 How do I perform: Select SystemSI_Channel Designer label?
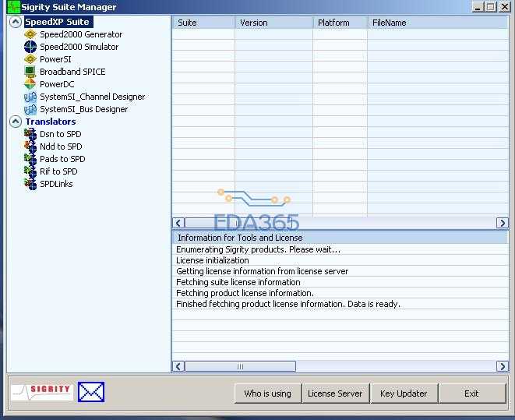(92, 97)
